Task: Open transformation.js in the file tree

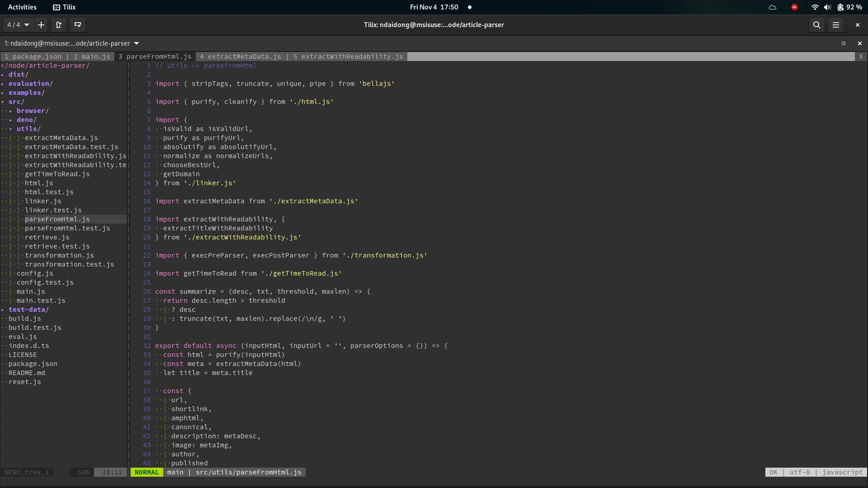Action: pyautogui.click(x=59, y=255)
